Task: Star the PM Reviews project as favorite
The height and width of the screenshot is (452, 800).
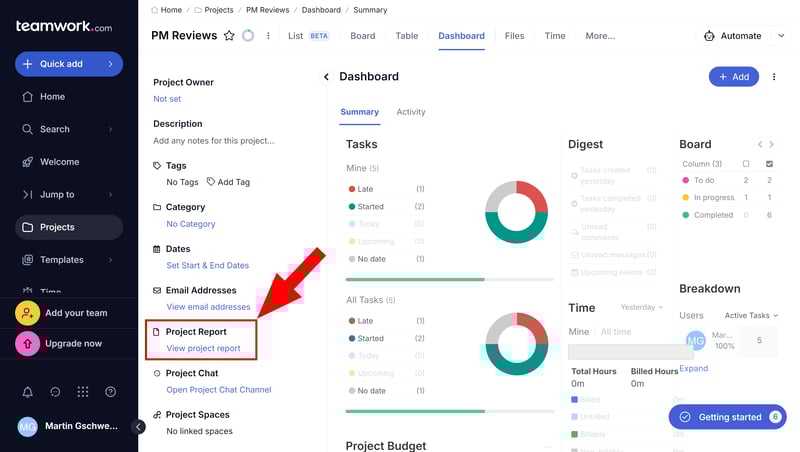Action: 229,36
